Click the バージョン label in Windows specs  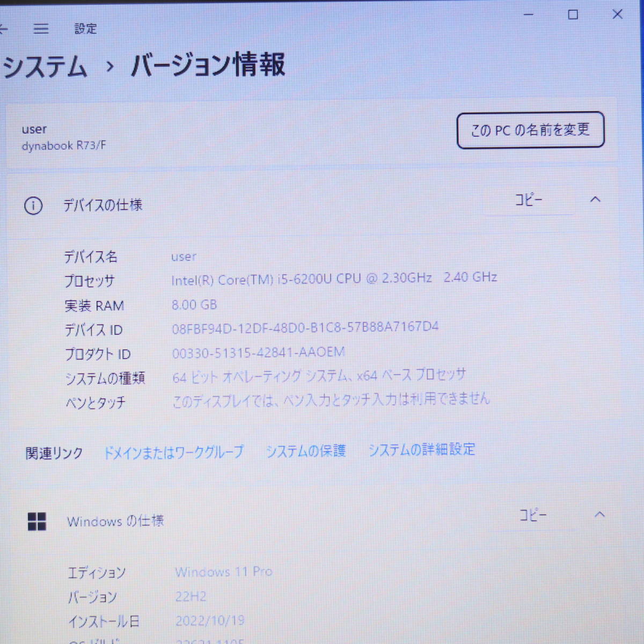click(x=92, y=597)
